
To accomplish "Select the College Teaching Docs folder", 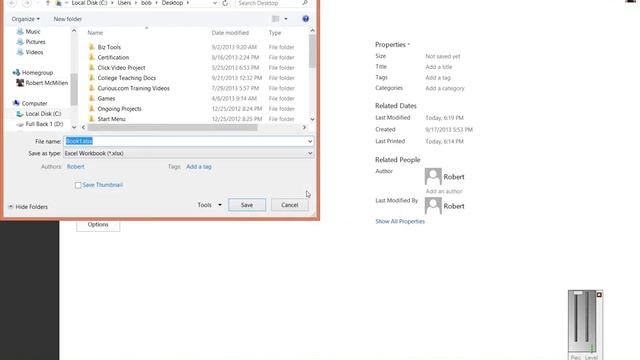I will tap(127, 78).
